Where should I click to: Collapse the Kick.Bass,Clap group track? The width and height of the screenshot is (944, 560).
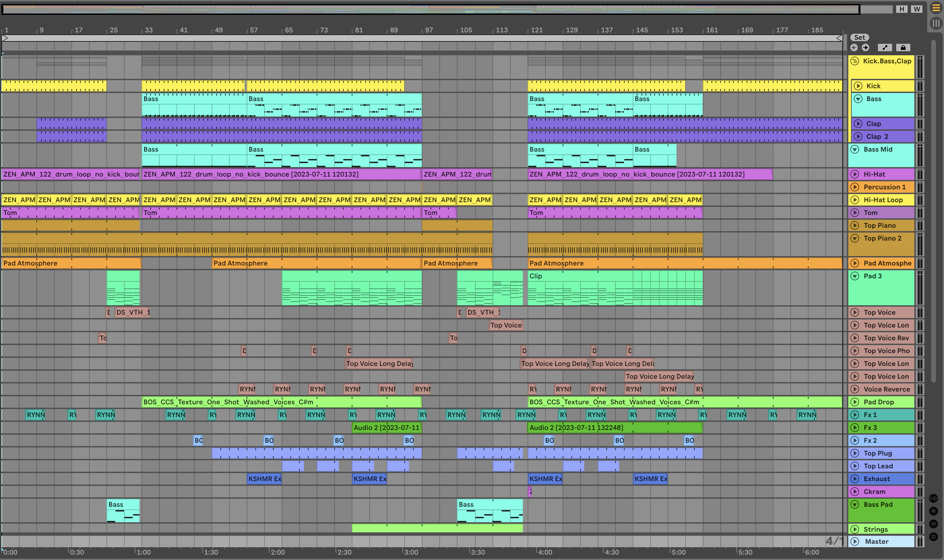[855, 61]
